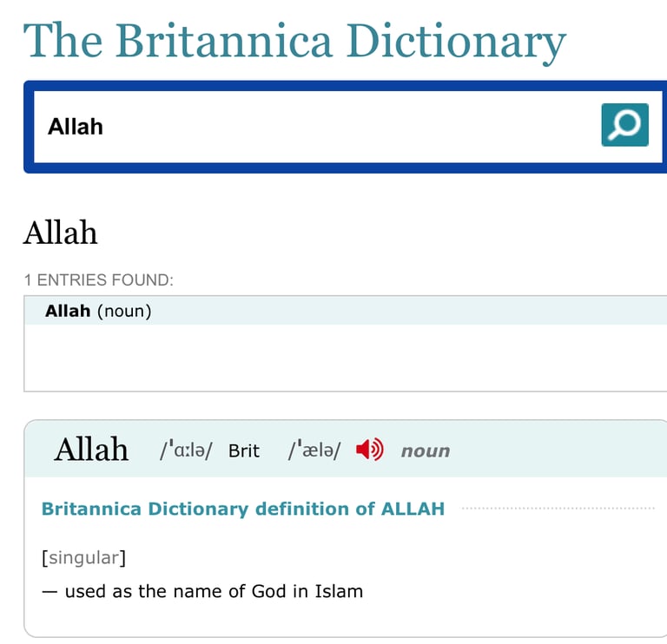Image resolution: width=667 pixels, height=644 pixels.
Task: Select the Allah (noun) entry result
Action: [x=98, y=311]
